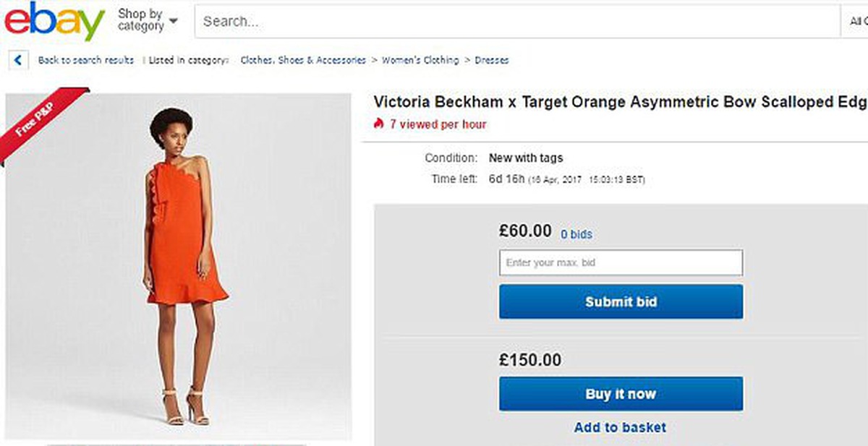
Task: Click the flame icon beside viewed per hour
Action: 378,124
